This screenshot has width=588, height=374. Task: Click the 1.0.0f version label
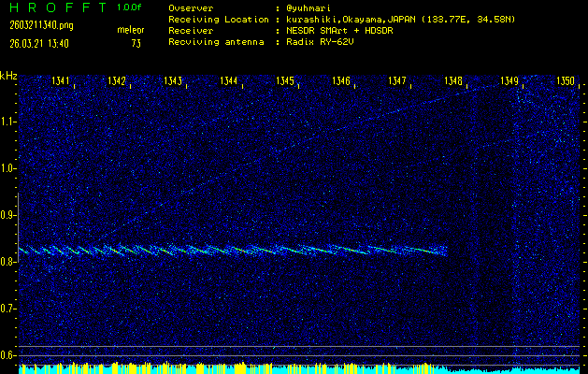click(x=130, y=7)
